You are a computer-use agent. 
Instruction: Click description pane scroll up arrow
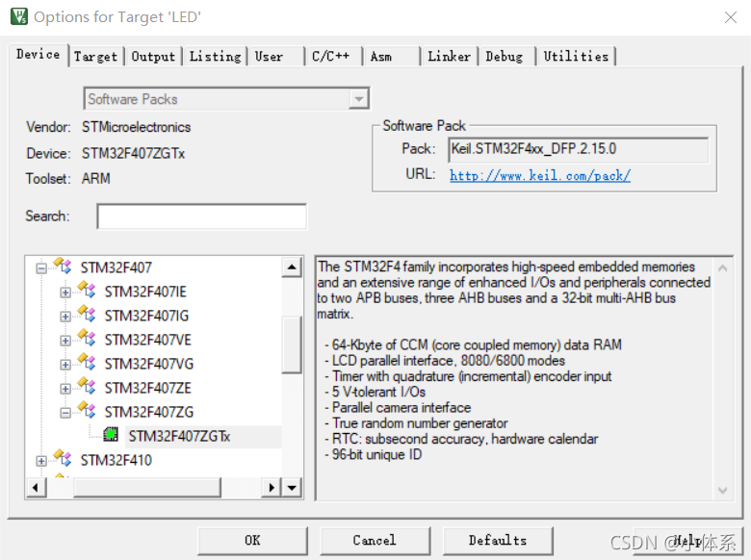coord(723,268)
